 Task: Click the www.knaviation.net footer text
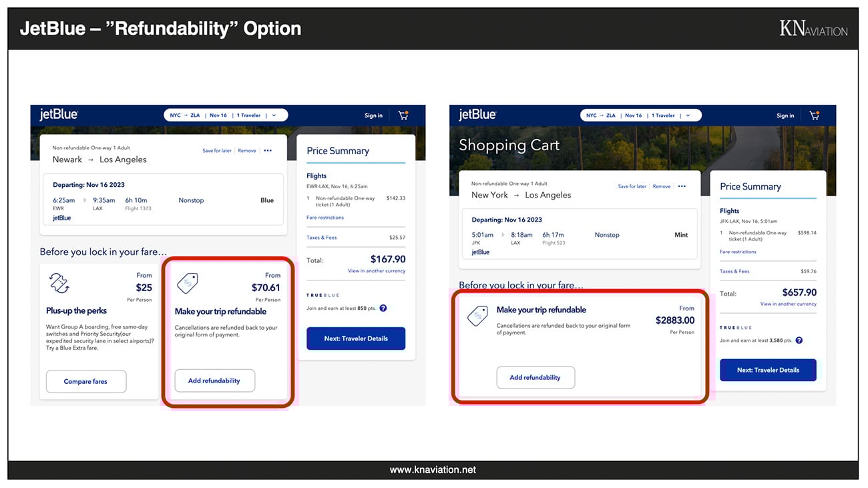433,470
